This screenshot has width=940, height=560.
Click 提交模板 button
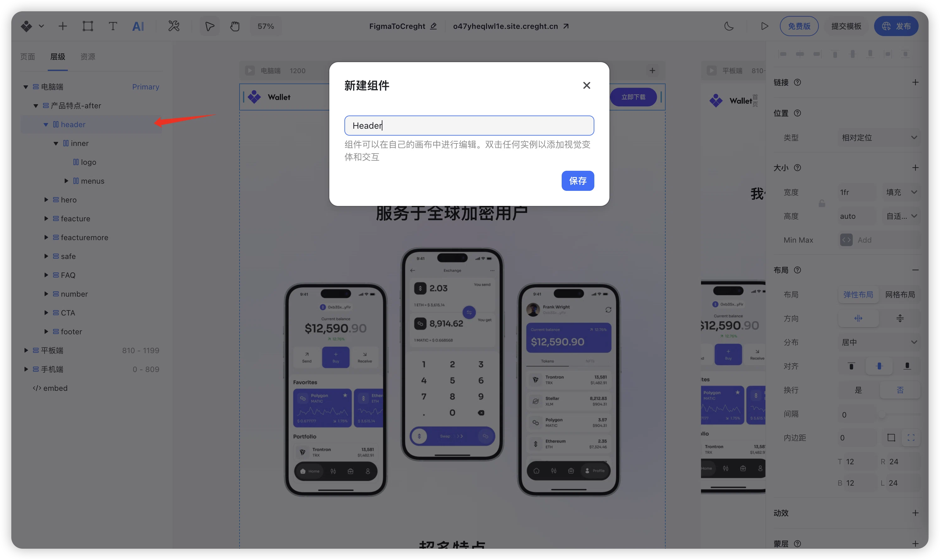pos(846,26)
